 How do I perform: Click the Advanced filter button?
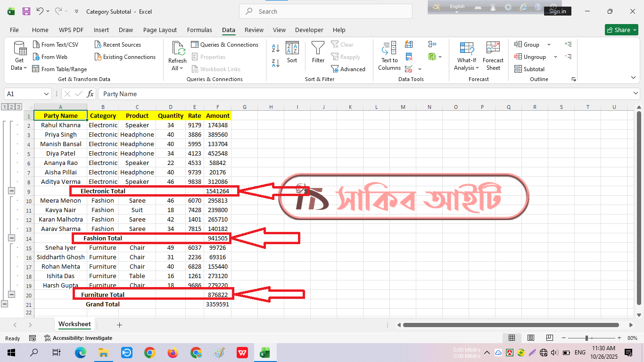pos(348,69)
